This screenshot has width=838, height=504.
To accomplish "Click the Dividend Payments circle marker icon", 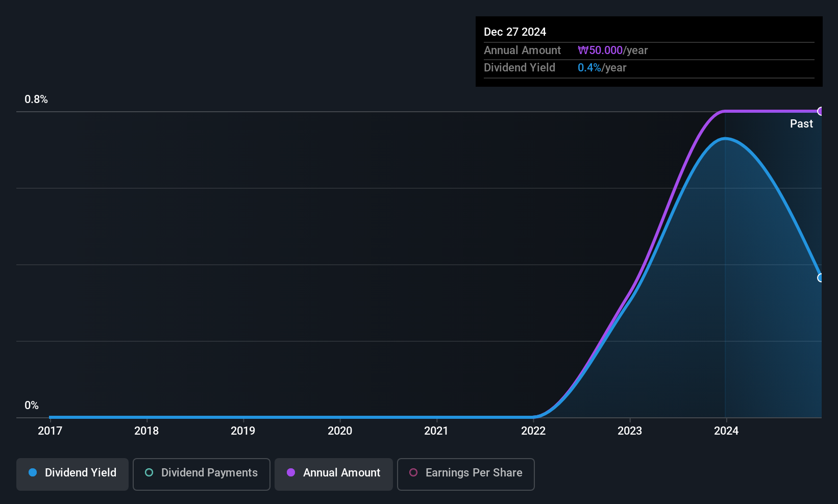I will pos(149,473).
